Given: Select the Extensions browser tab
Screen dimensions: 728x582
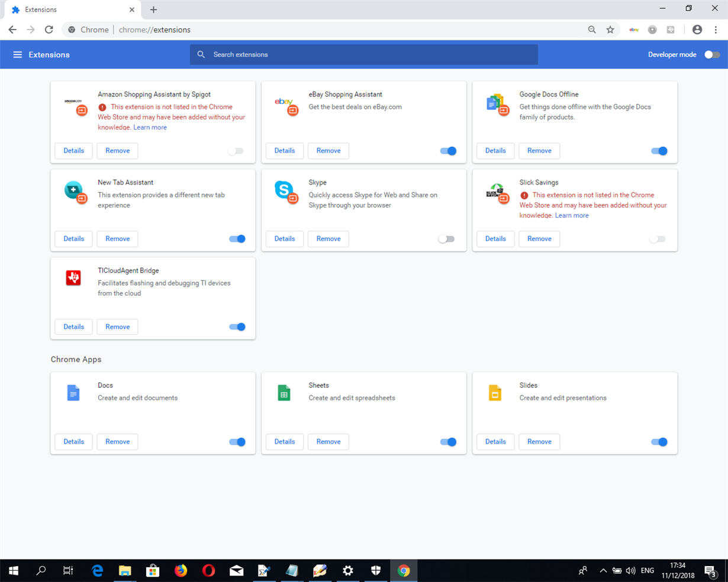Looking at the screenshot, I should point(71,10).
